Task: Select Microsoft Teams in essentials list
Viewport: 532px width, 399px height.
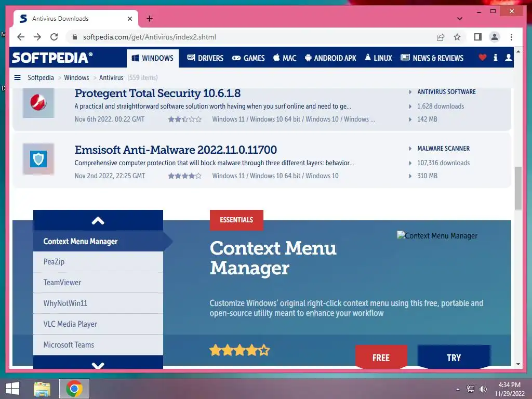Action: point(98,345)
